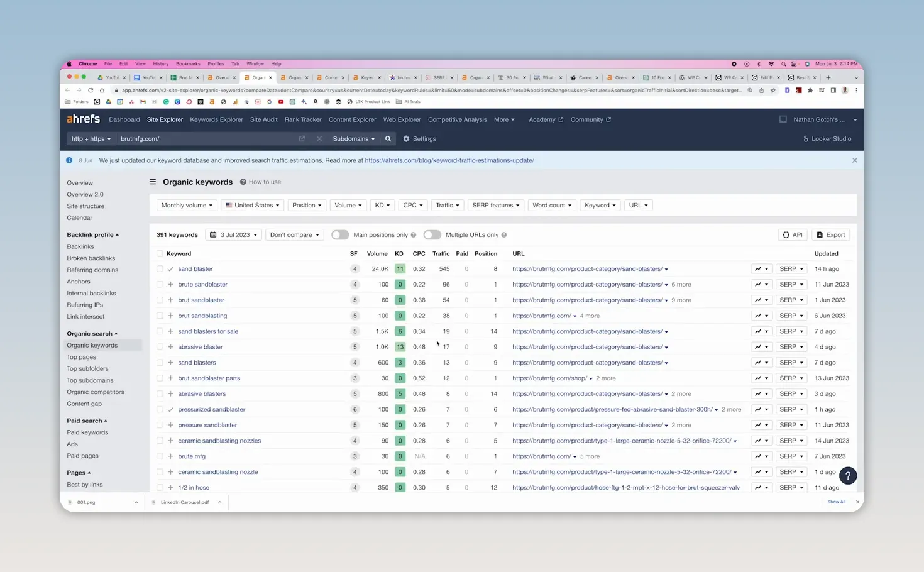Viewport: 924px width, 572px height.
Task: Toggle Main positions only switch
Action: click(x=340, y=235)
